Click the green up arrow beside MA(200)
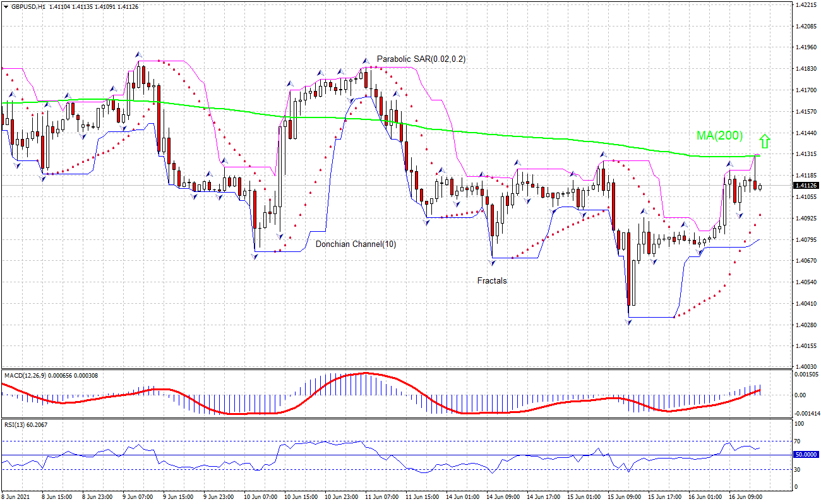 coord(764,140)
